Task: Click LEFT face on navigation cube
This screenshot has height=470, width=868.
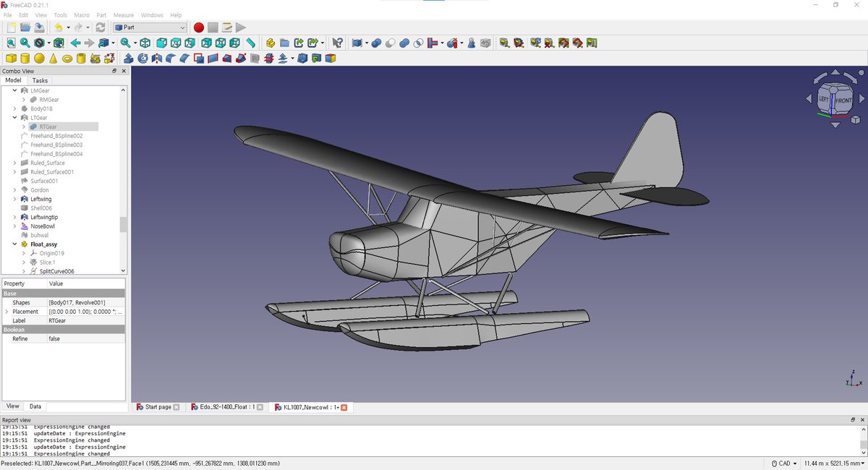Action: [x=824, y=101]
